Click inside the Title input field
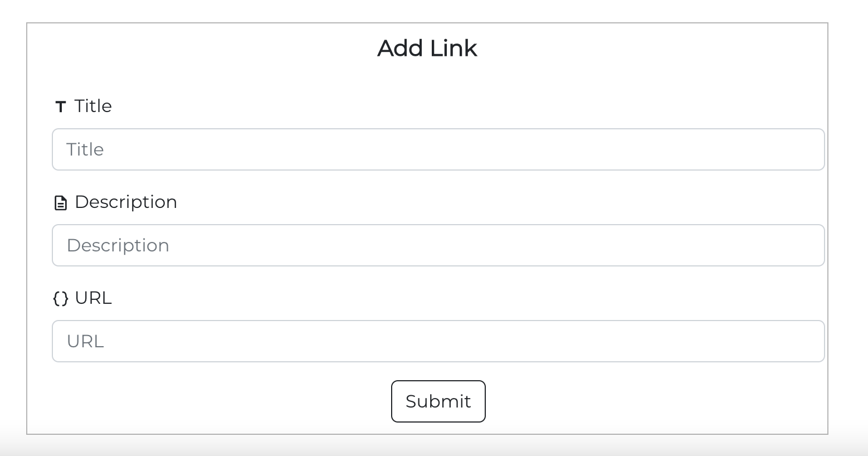 (438, 149)
